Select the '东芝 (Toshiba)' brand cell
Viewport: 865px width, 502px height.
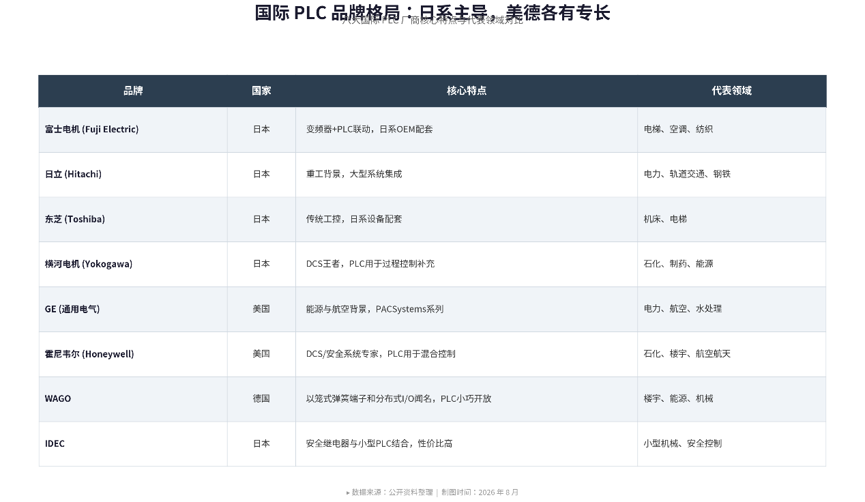(133, 220)
